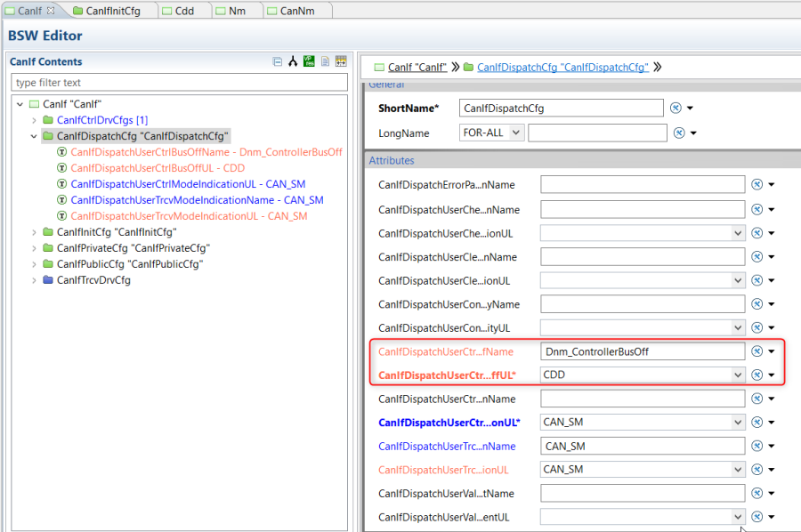Select CanIfDispatchUserCtrlBusOffUL - CDD tree item

(x=158, y=168)
